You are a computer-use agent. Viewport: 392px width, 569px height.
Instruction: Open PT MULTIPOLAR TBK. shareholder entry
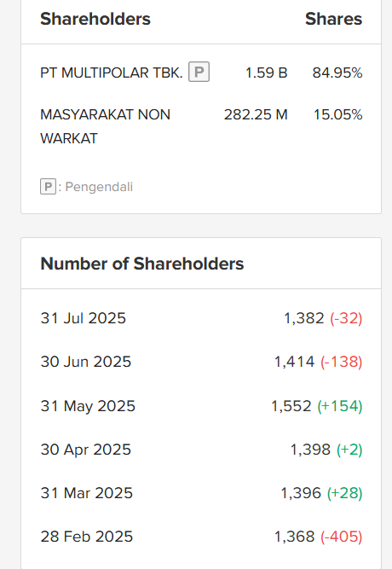pos(112,73)
